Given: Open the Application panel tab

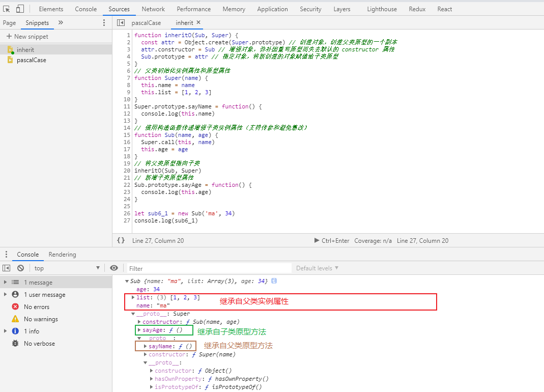Looking at the screenshot, I should (272, 9).
